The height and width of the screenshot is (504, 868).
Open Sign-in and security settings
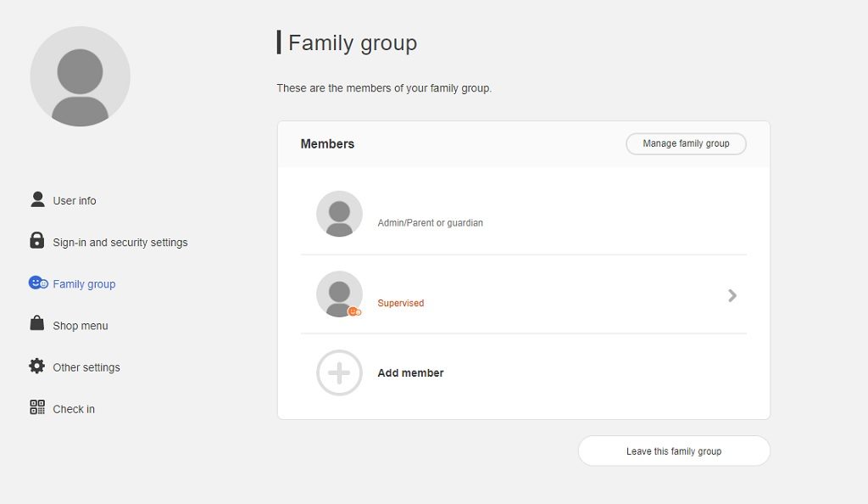(120, 243)
